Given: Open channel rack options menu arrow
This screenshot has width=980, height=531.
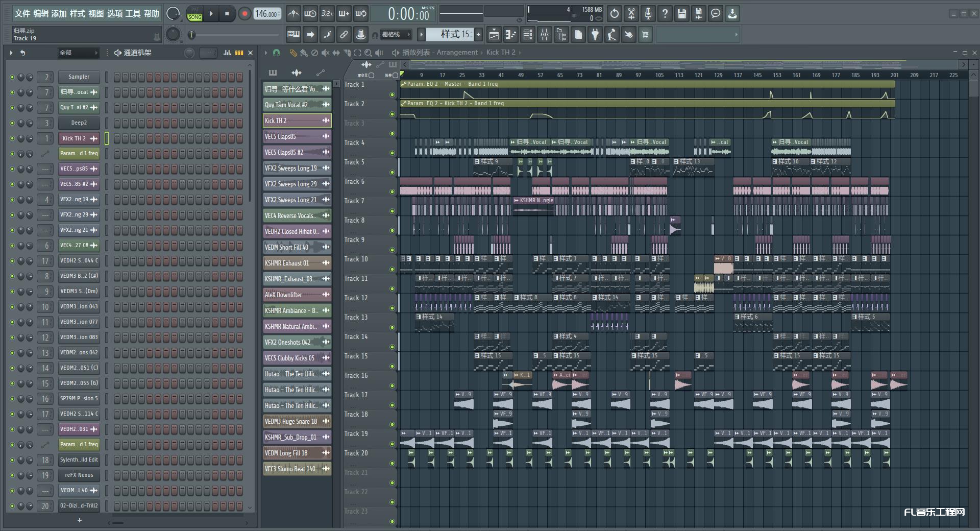Looking at the screenshot, I should pos(11,53).
